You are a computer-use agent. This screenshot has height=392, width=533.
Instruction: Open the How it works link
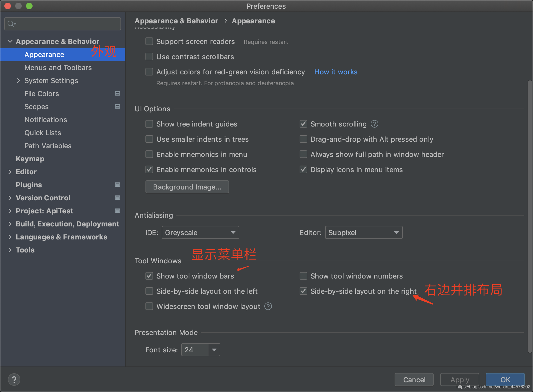coord(336,72)
